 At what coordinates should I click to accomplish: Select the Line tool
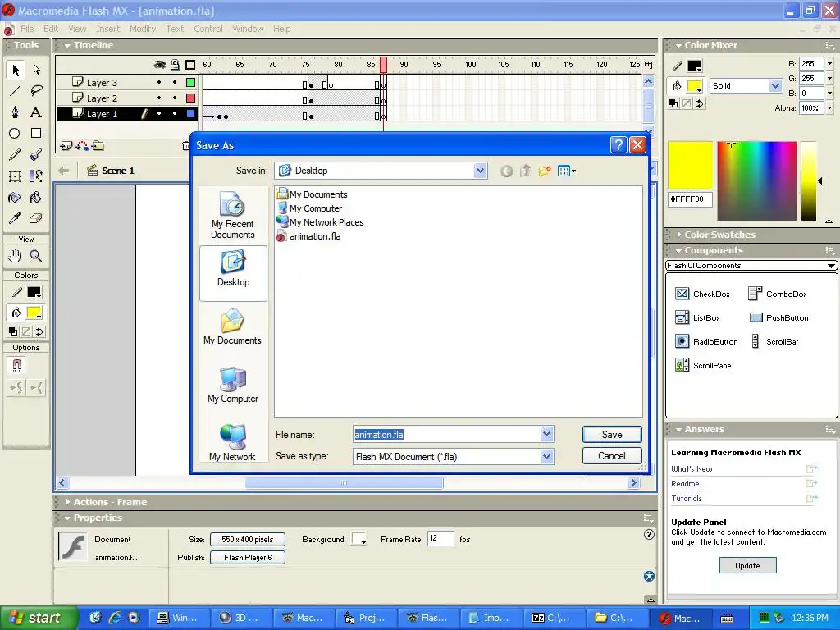15,91
